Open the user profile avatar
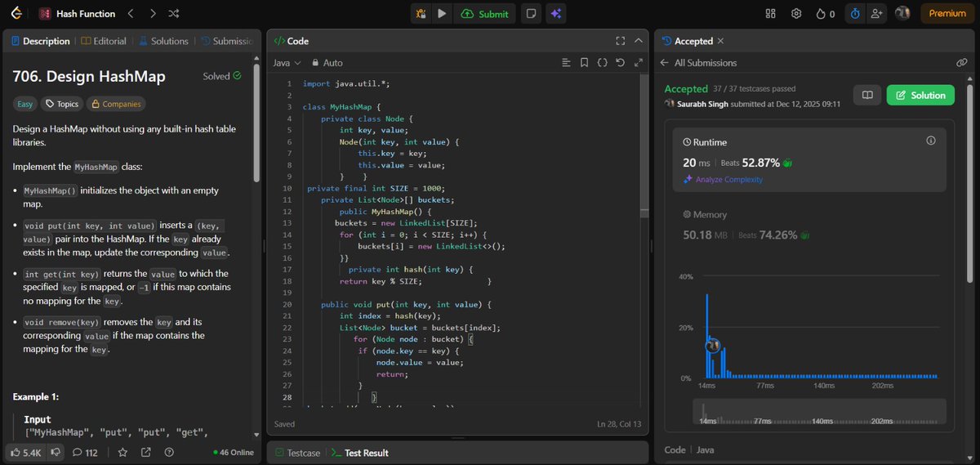Image resolution: width=980 pixels, height=465 pixels. click(x=902, y=13)
